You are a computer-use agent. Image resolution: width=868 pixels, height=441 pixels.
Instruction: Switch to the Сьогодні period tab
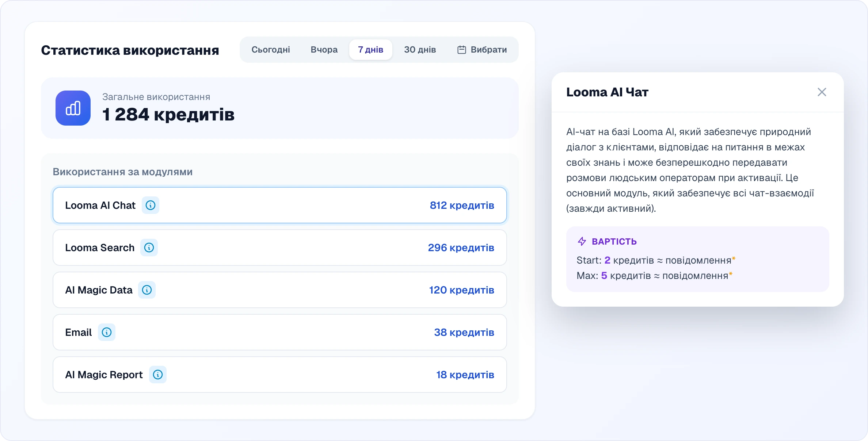coord(271,50)
